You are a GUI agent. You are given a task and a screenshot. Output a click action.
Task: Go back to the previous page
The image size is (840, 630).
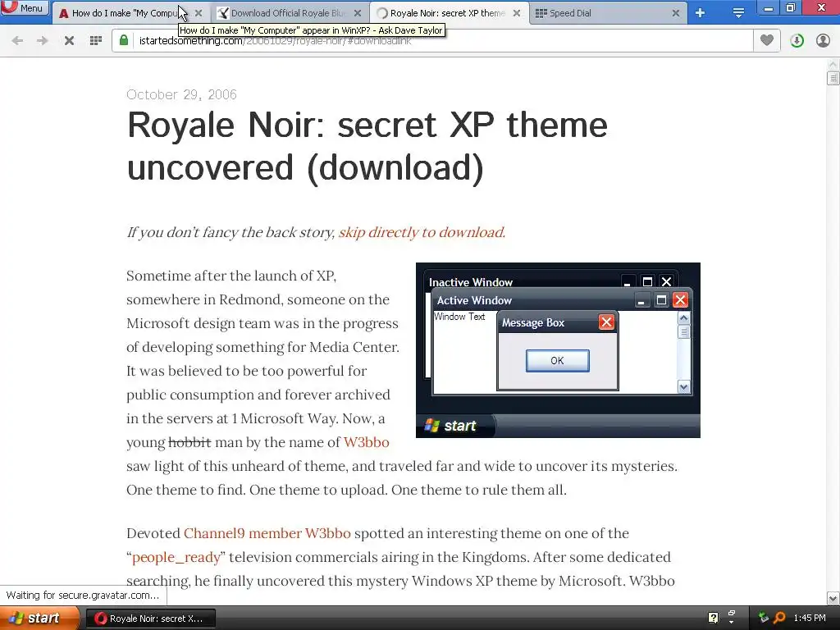click(17, 40)
